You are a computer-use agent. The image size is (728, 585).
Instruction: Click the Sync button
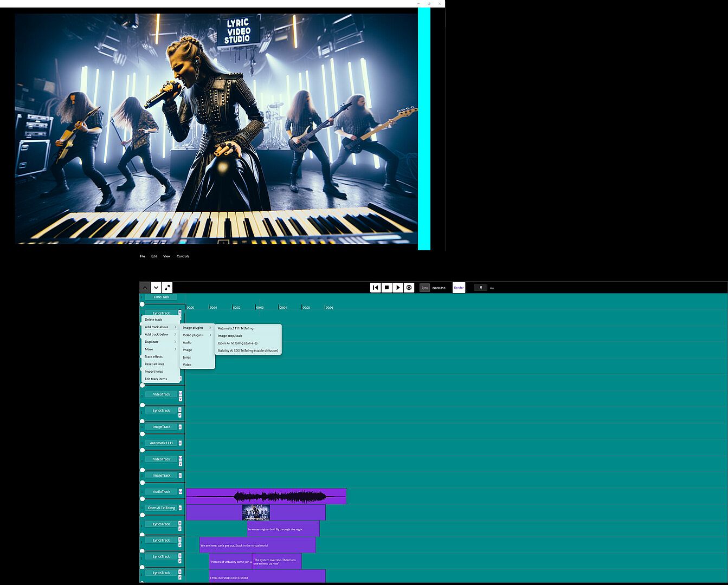pos(424,288)
